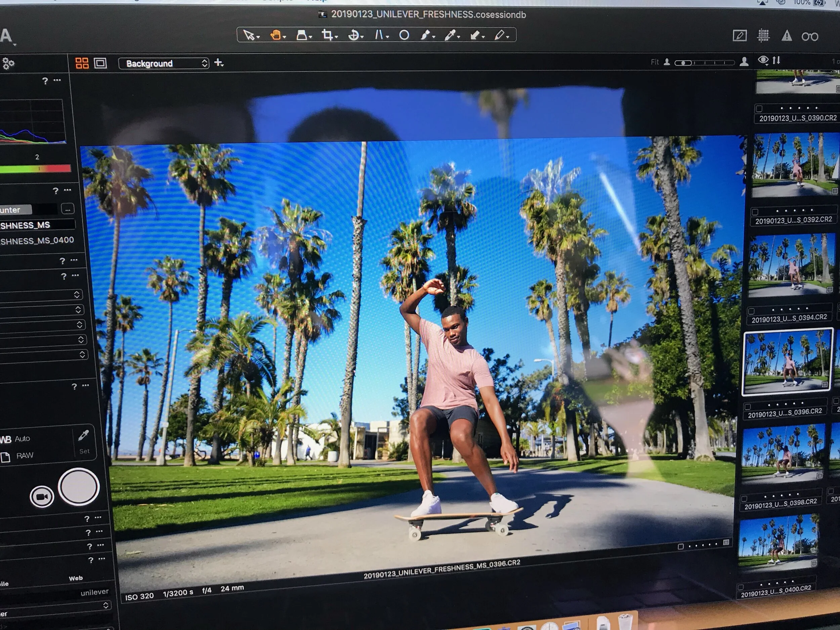The image size is (840, 630).
Task: Open the Background layer dropdown
Action: [164, 64]
